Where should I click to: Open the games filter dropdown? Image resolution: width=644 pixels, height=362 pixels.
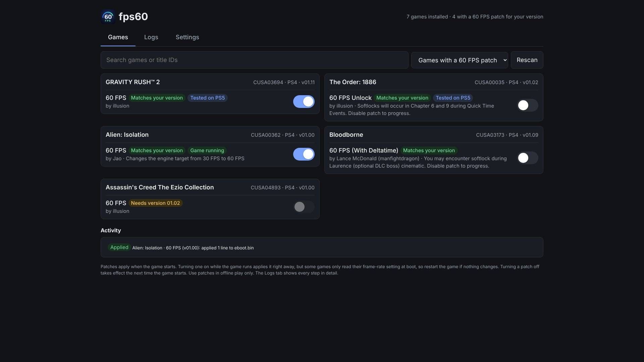[460, 60]
